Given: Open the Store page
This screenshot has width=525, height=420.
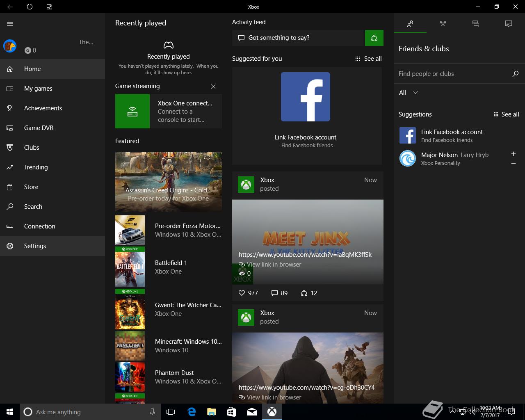Looking at the screenshot, I should (x=52, y=187).
